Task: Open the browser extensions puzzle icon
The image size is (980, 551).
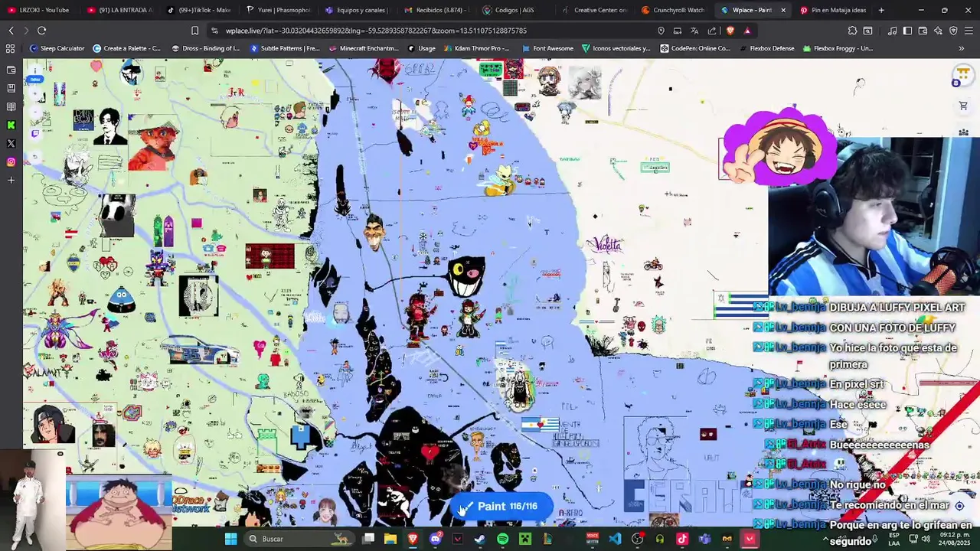Action: 852,31
